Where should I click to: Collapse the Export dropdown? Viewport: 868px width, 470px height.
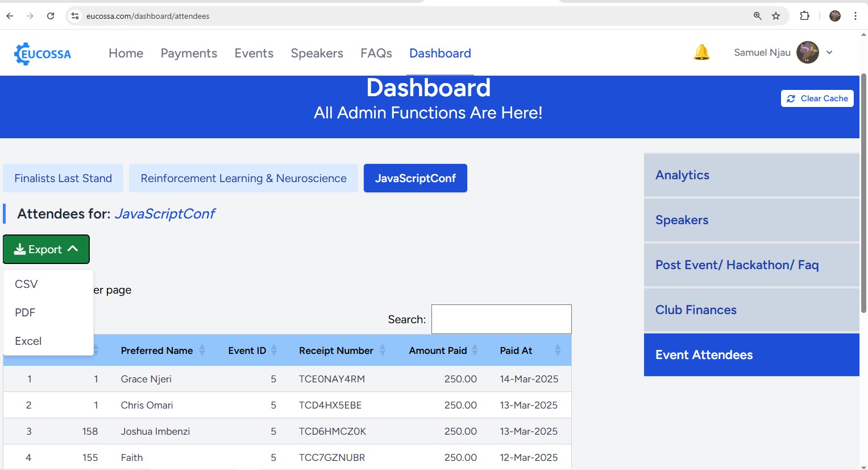click(x=46, y=249)
